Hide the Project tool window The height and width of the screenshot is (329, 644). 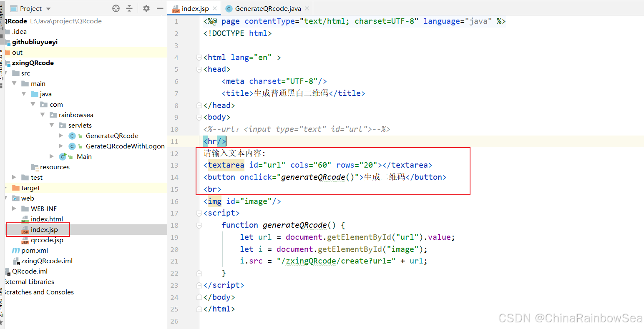tap(160, 8)
